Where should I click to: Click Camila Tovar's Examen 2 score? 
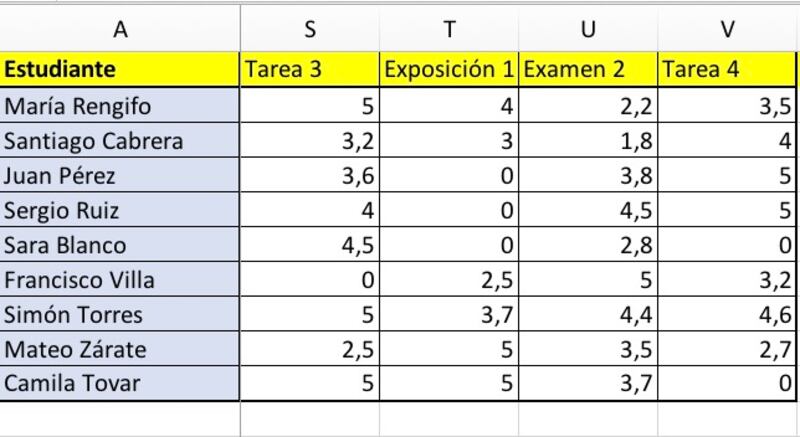(x=588, y=383)
